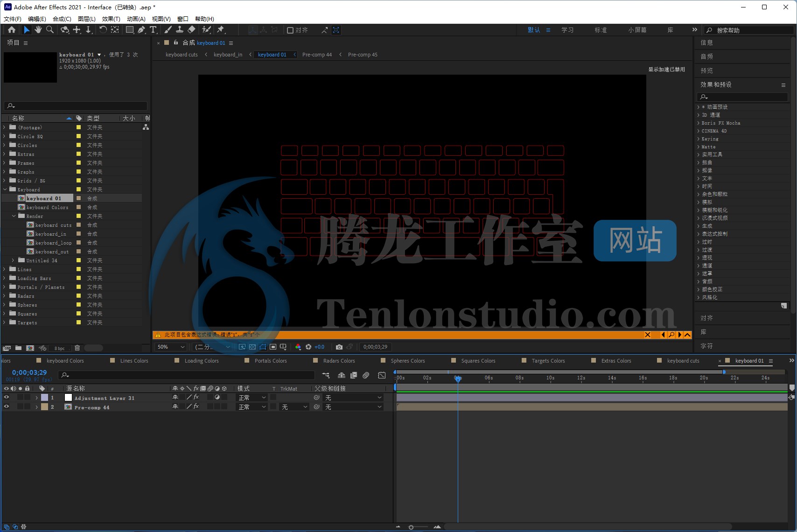
Task: Navigate to keyboard_in in breadcrumb
Action: [x=228, y=55]
